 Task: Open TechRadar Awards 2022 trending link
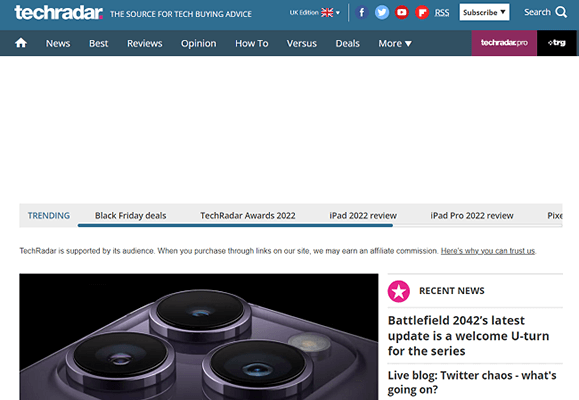(x=248, y=215)
